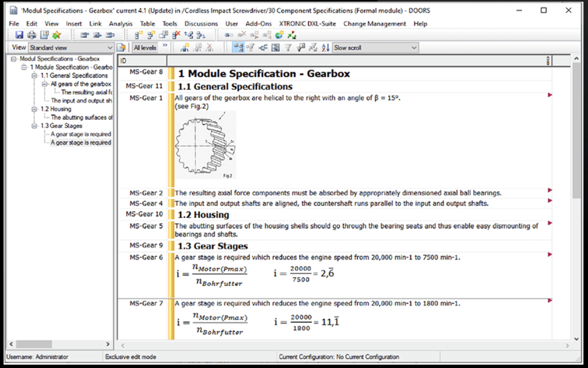Collapse the 1.1 General Specifications tree node
Screen dimensions: 588x368
(x=34, y=76)
